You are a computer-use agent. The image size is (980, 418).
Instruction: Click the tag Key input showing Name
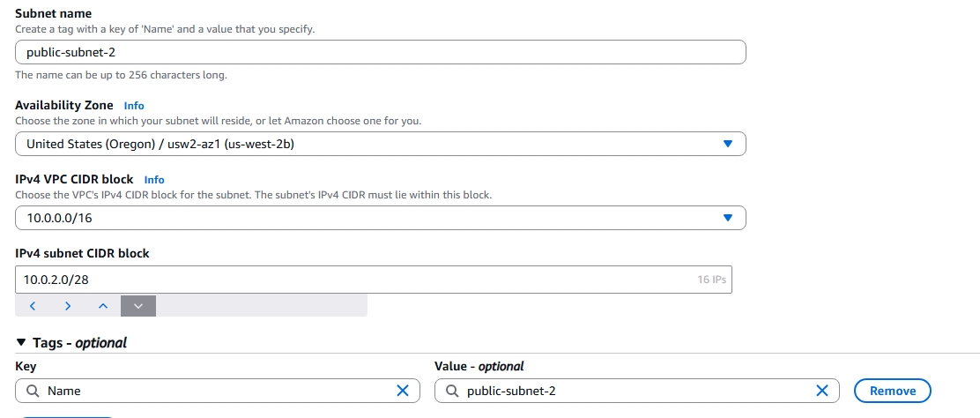point(216,391)
